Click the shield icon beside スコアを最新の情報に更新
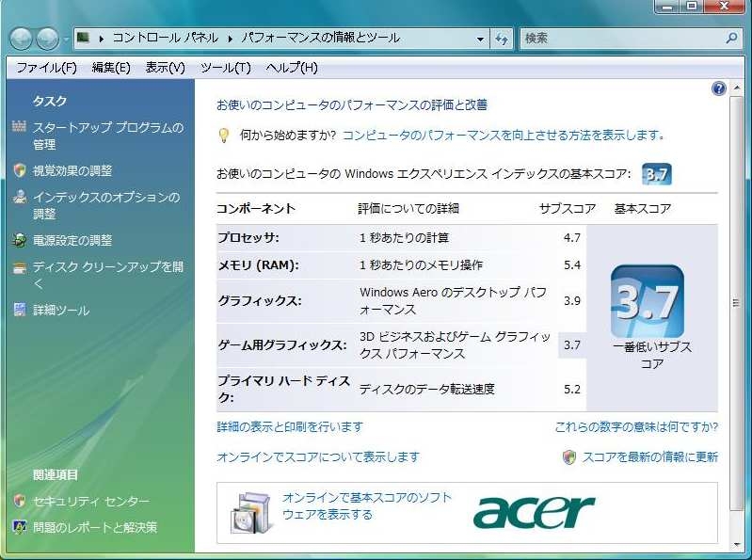752x560 pixels. point(569,456)
